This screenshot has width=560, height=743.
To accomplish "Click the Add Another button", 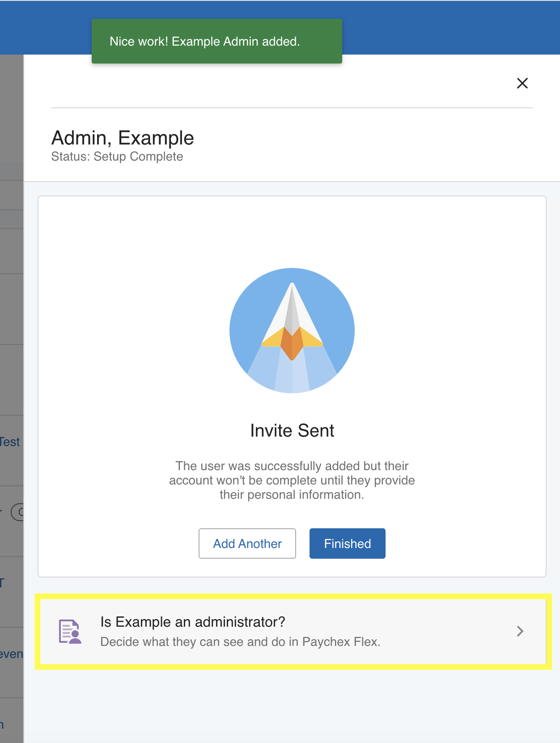I will (x=247, y=543).
